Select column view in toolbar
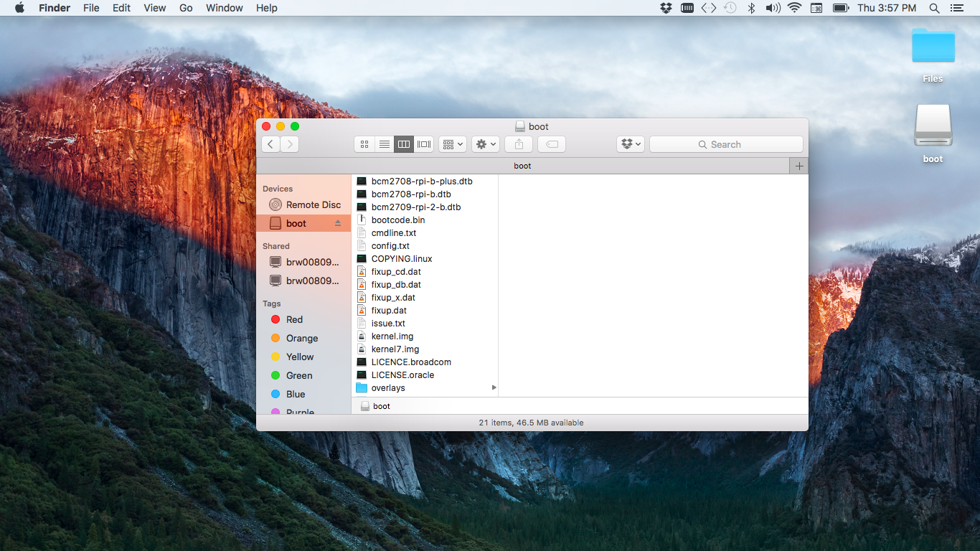980x551 pixels. tap(404, 144)
